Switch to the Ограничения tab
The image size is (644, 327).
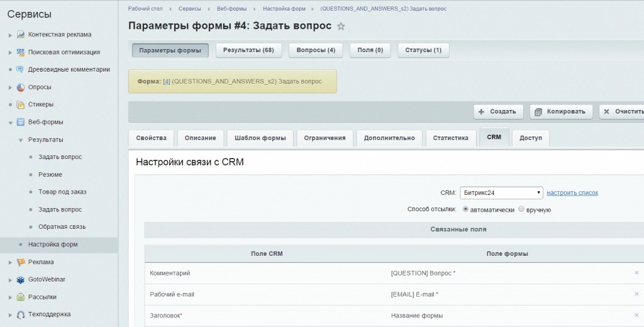click(x=325, y=138)
